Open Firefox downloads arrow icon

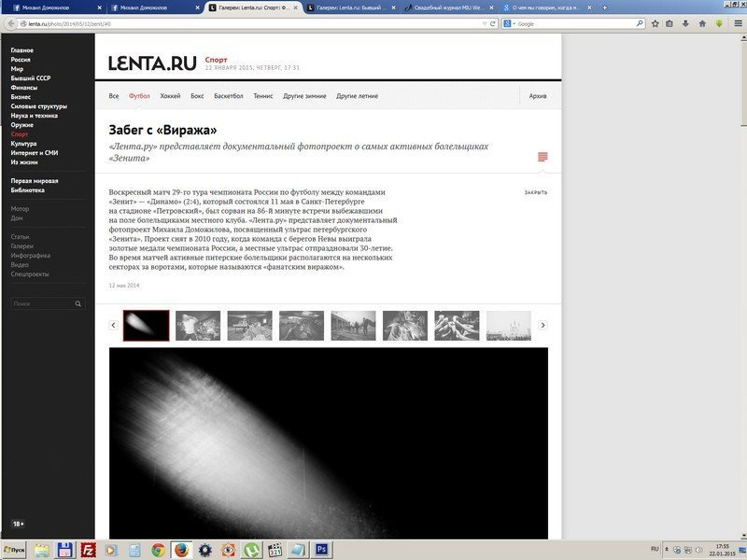point(685,23)
